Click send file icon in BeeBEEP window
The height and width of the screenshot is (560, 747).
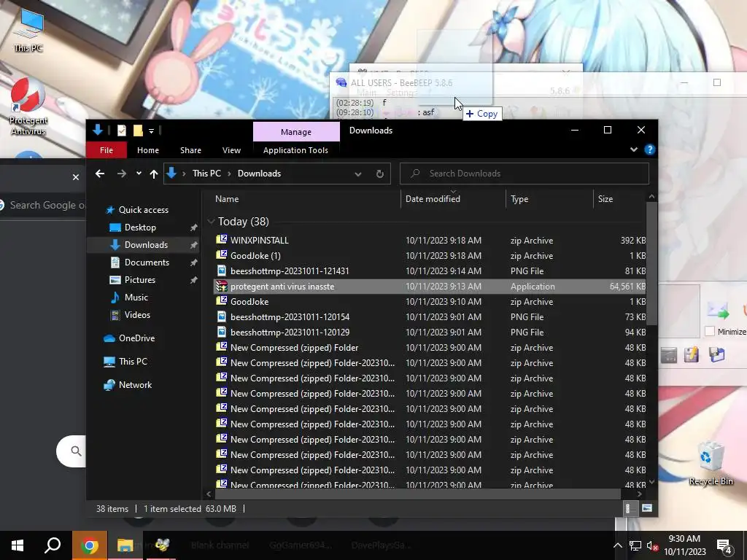coord(718,310)
